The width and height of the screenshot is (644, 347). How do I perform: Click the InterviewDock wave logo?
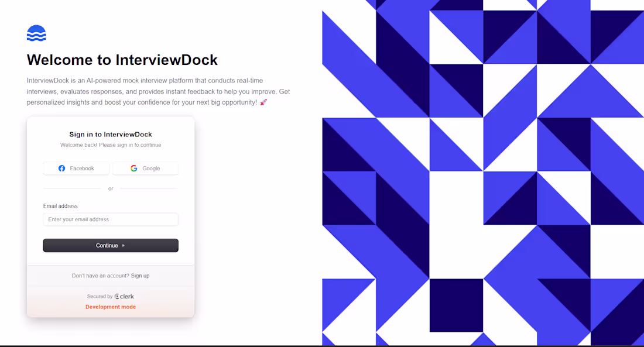click(x=36, y=33)
